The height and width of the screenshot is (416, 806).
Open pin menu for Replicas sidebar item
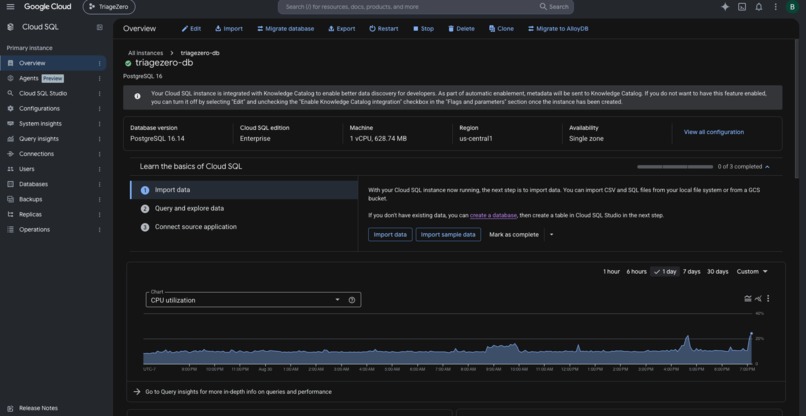pyautogui.click(x=99, y=214)
